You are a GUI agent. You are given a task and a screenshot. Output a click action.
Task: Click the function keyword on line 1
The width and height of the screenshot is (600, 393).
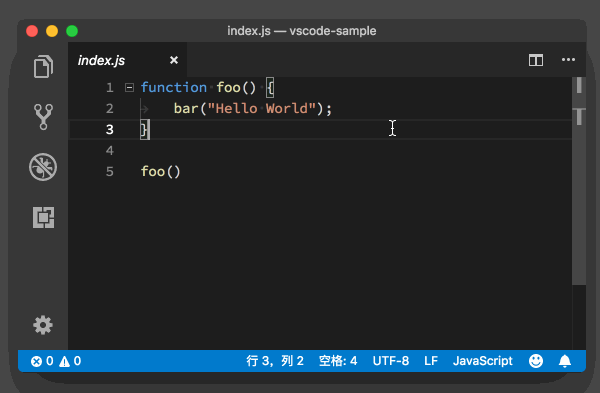(x=174, y=88)
